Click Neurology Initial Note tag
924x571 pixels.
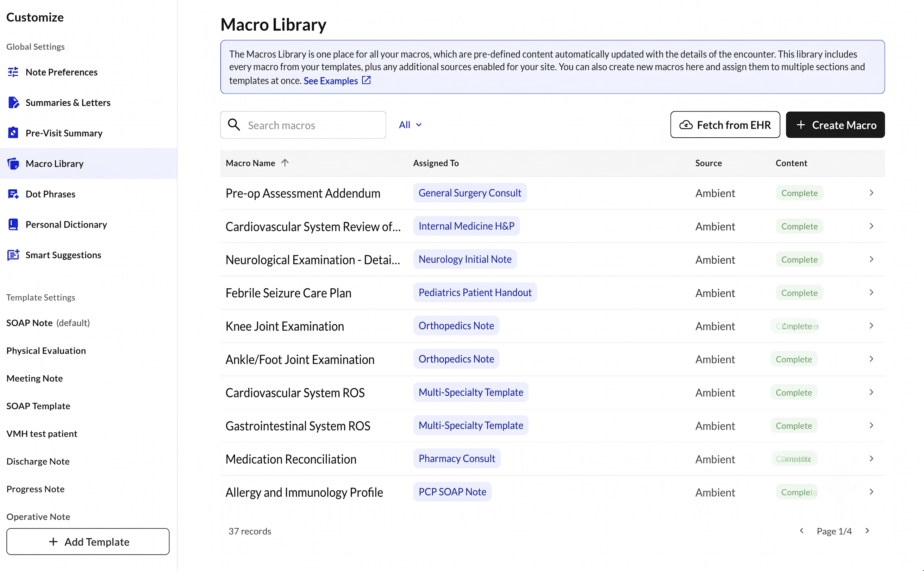click(465, 259)
